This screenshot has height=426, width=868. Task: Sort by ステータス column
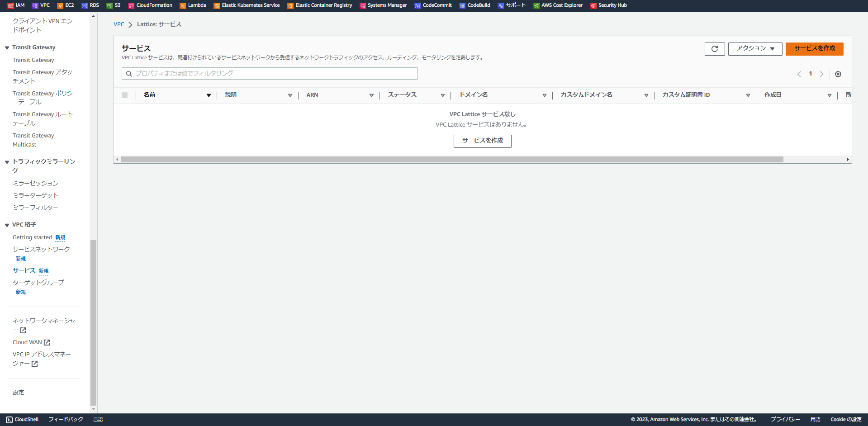[443, 95]
